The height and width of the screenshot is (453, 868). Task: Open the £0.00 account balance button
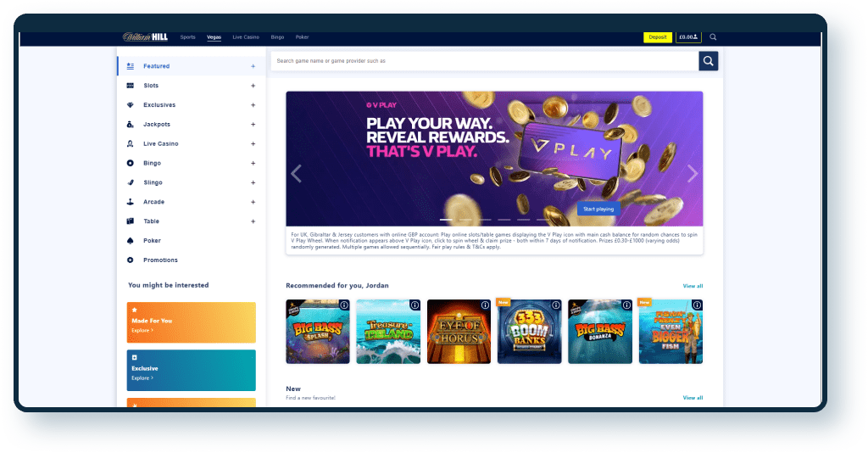[688, 37]
